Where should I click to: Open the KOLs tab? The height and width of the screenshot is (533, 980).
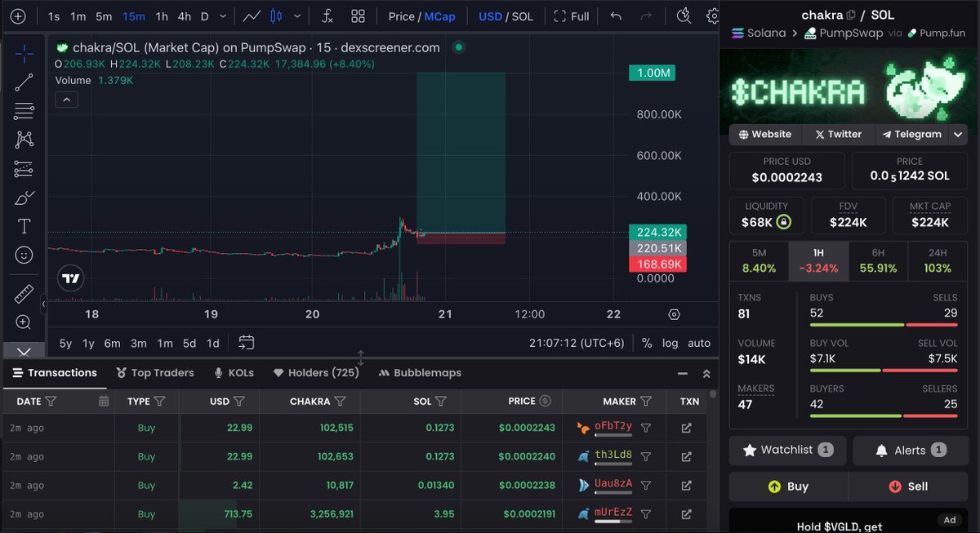234,372
